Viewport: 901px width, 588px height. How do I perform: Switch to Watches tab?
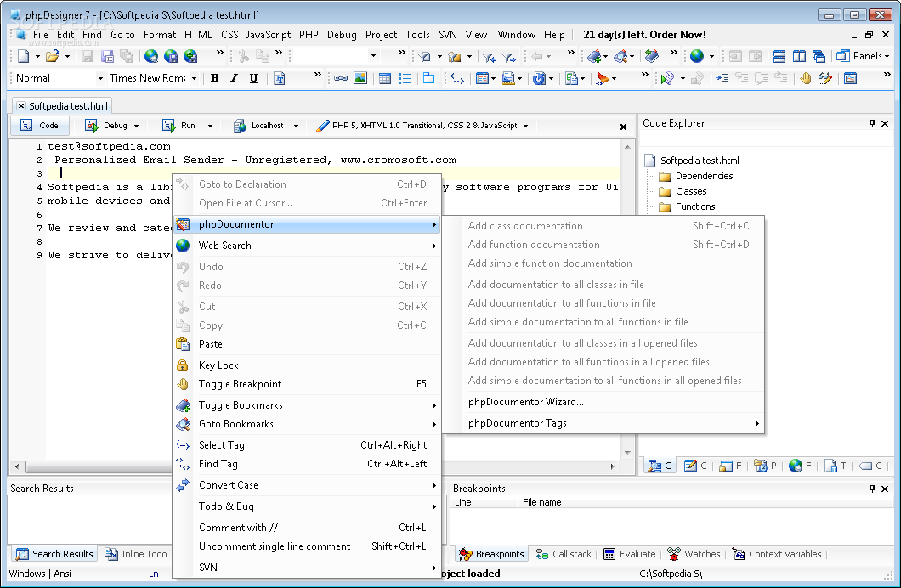(x=694, y=554)
